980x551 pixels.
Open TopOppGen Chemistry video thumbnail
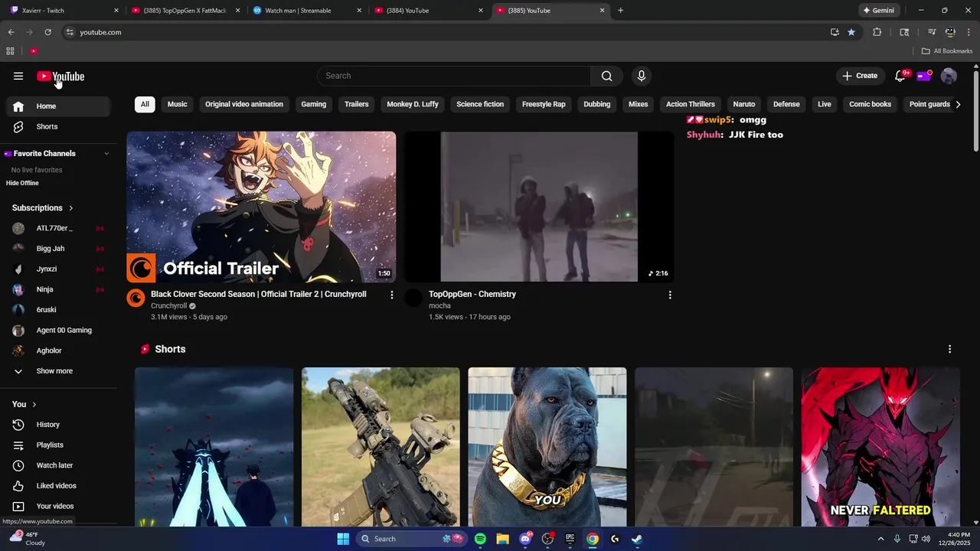tap(539, 207)
